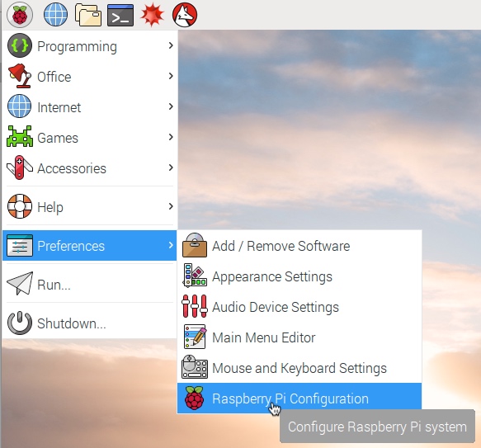Select Appearance Settings from Preferences

[299, 276]
